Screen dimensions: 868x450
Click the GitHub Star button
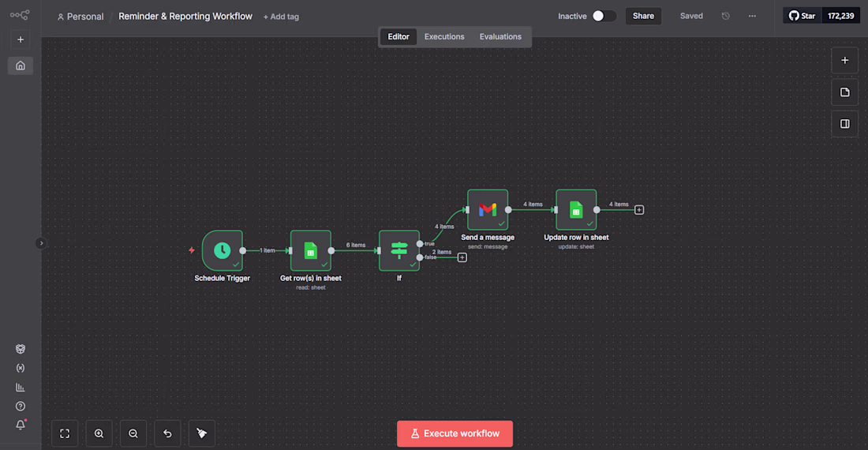coord(803,16)
